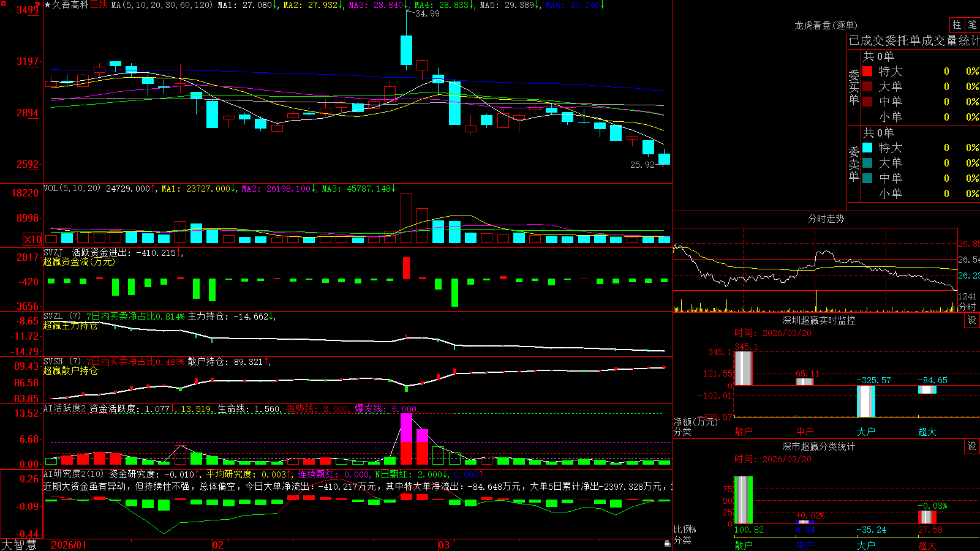
Task: Click the 34.99 high price label
Action: pyautogui.click(x=428, y=13)
